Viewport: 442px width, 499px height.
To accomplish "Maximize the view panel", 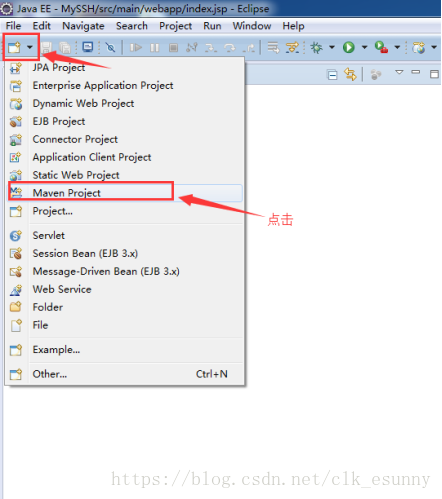I will [x=434, y=74].
